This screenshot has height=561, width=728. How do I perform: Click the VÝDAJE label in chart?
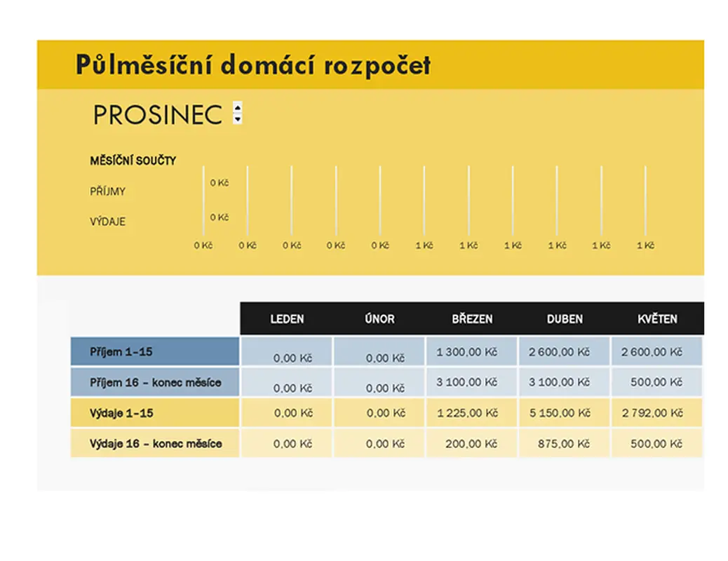point(108,222)
